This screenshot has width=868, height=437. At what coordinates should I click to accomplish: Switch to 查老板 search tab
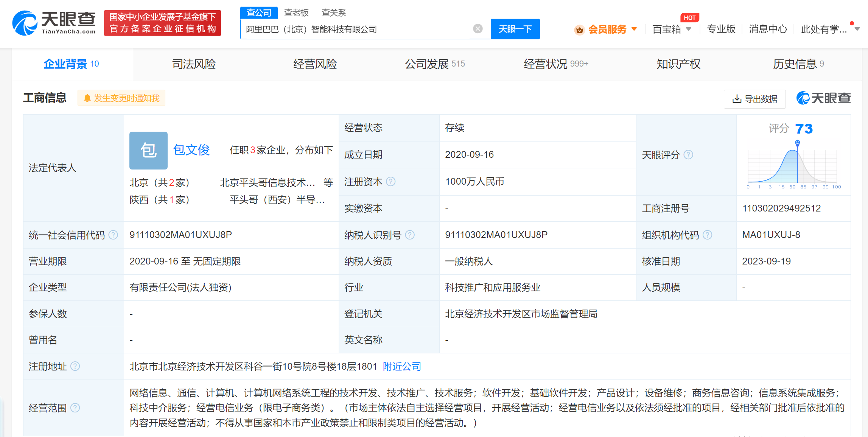pyautogui.click(x=296, y=13)
